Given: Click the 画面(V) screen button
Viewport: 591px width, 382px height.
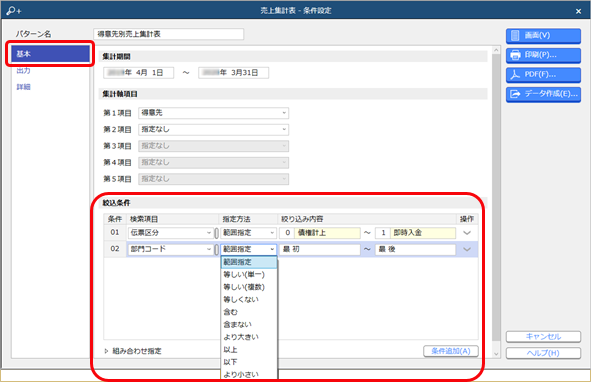Looking at the screenshot, I should (543, 35).
